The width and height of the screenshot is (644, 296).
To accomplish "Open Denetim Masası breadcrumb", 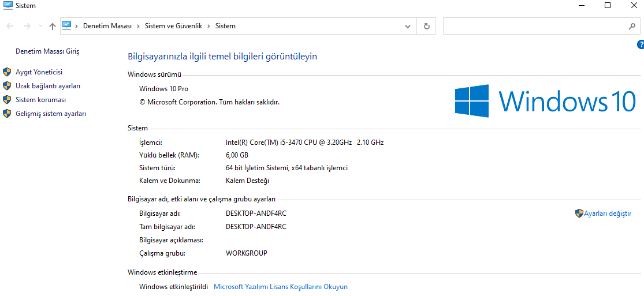I will (x=107, y=26).
